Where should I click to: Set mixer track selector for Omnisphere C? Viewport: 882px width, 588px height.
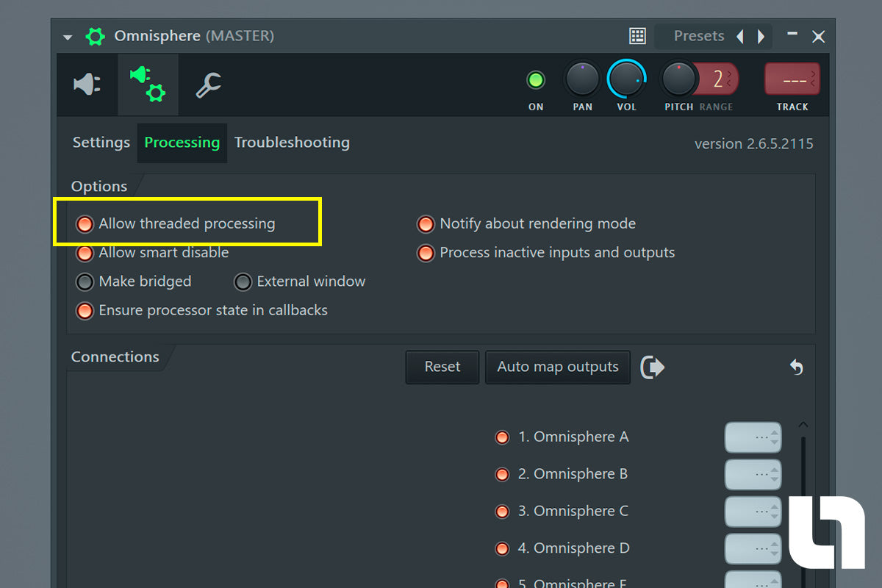(753, 512)
